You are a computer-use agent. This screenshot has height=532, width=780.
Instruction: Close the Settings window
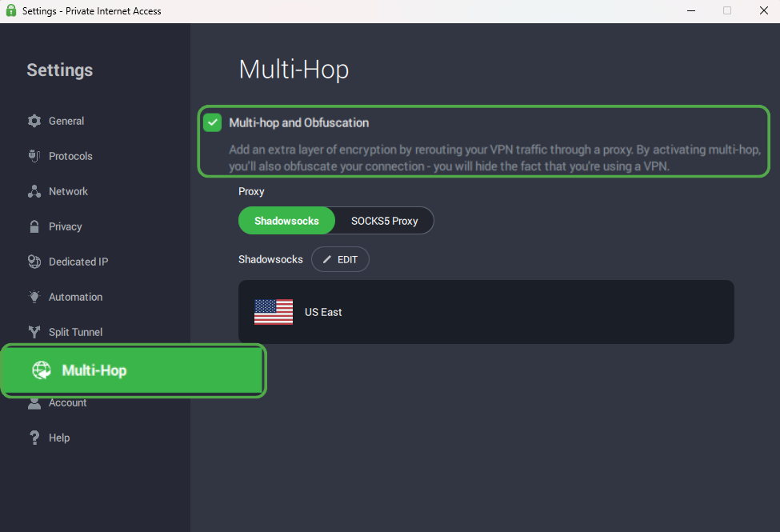click(763, 10)
